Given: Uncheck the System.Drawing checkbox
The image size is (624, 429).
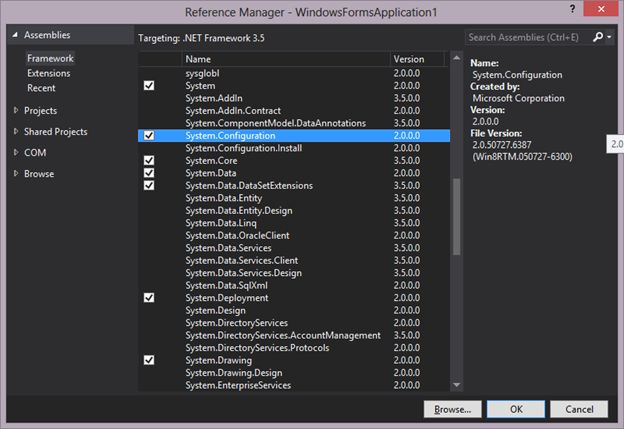Looking at the screenshot, I should click(x=149, y=360).
